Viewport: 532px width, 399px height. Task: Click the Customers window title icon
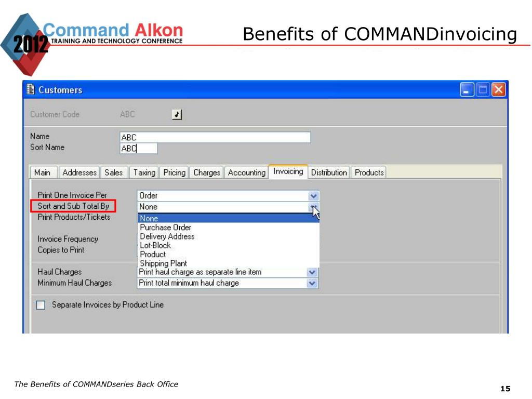point(31,89)
